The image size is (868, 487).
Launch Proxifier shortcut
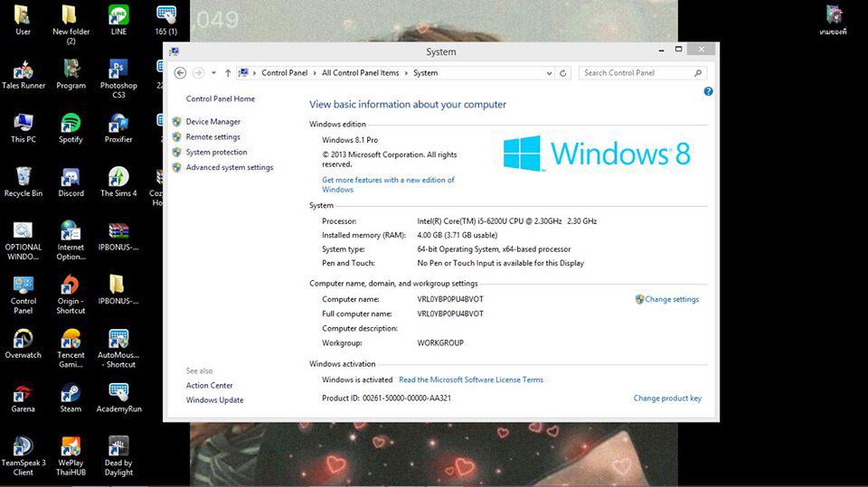118,127
